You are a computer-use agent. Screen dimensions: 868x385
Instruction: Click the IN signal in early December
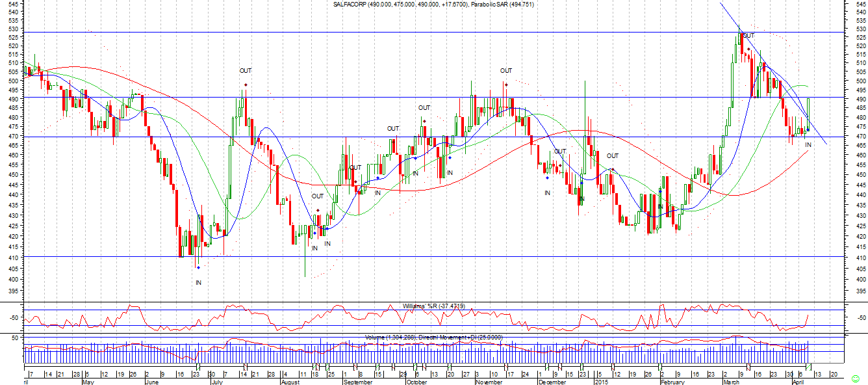click(x=547, y=192)
